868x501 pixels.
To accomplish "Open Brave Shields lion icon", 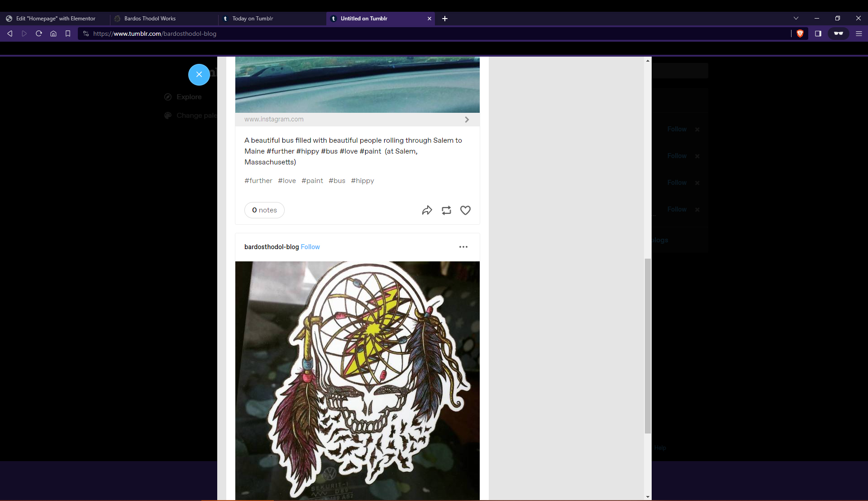I will click(x=800, y=34).
